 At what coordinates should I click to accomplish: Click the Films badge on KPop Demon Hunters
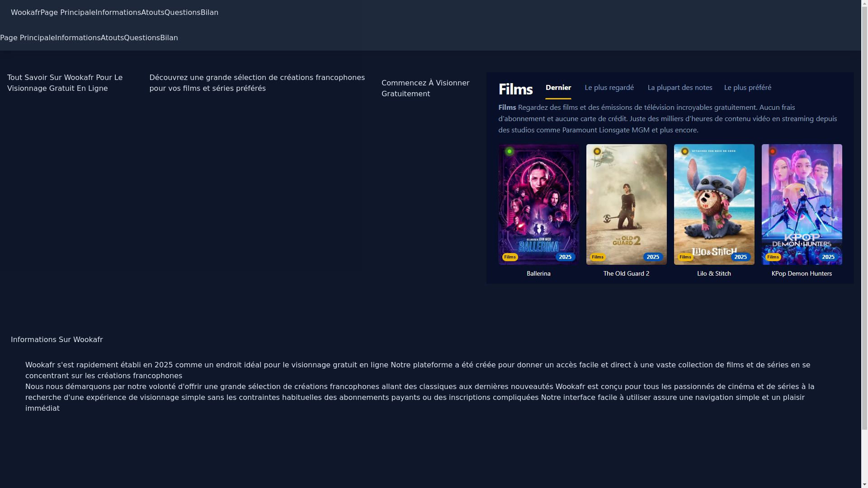[x=773, y=257]
